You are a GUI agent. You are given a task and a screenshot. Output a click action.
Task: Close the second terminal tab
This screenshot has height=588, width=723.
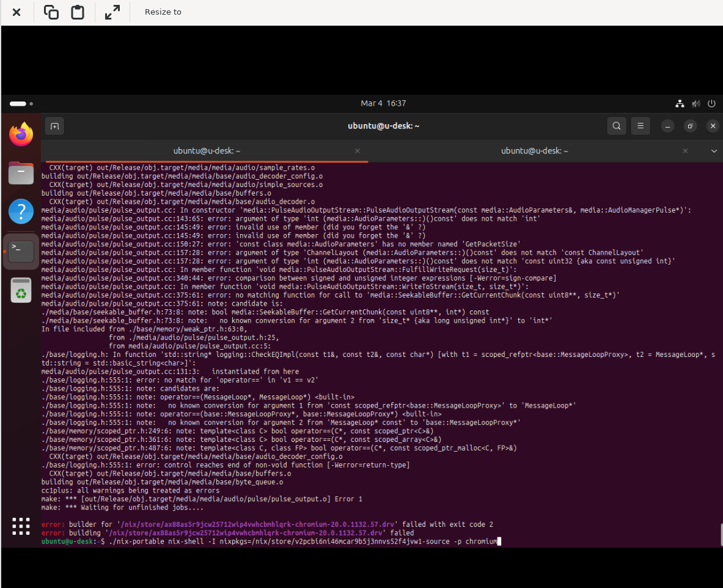tap(685, 151)
